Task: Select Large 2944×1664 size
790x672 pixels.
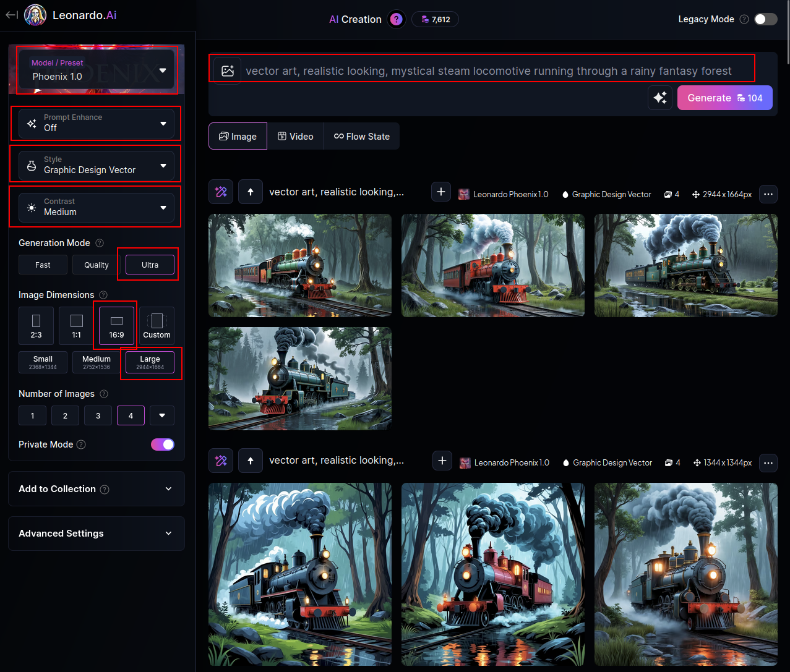Action: (x=150, y=362)
